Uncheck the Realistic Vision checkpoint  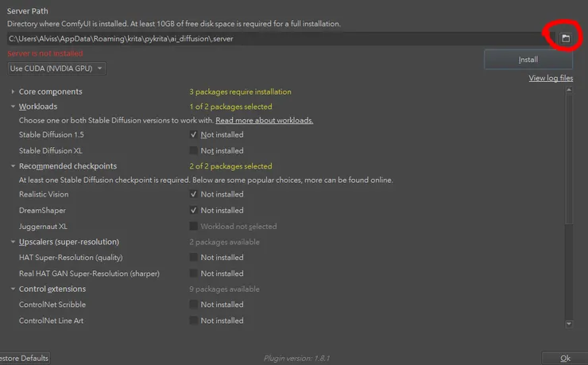(x=194, y=194)
